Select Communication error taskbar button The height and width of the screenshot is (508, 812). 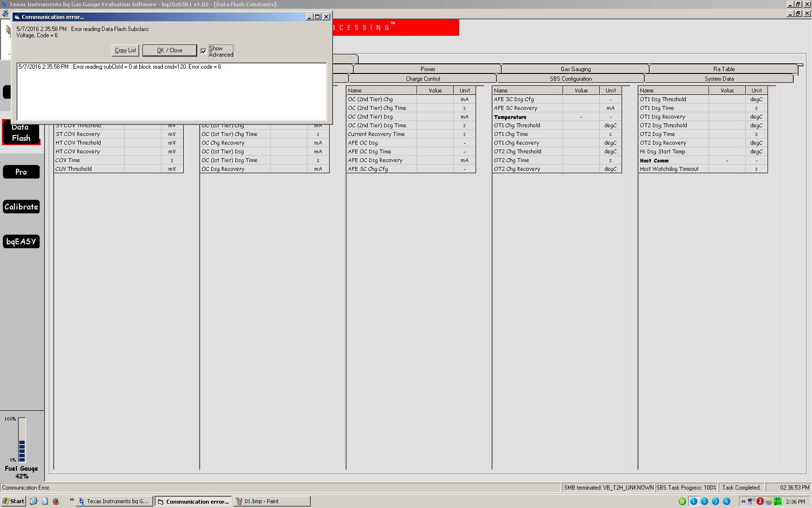tap(193, 501)
